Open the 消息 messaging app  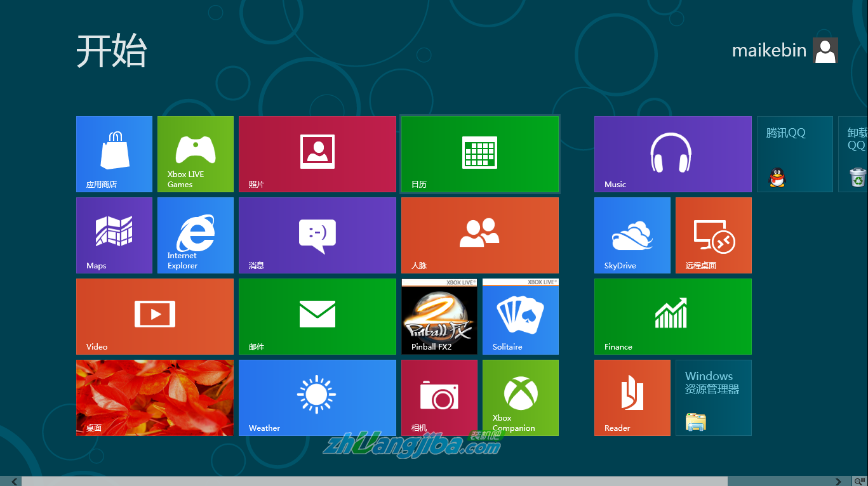click(317, 235)
